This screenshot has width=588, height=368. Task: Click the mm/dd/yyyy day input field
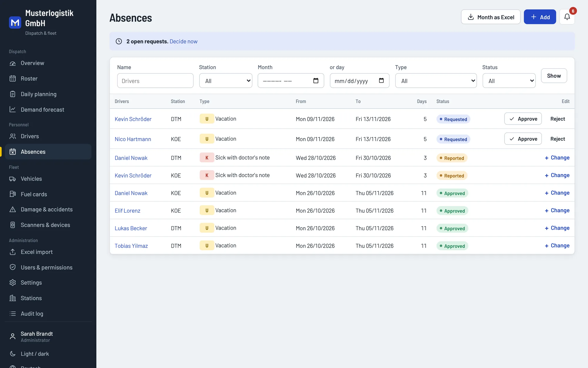coord(359,81)
